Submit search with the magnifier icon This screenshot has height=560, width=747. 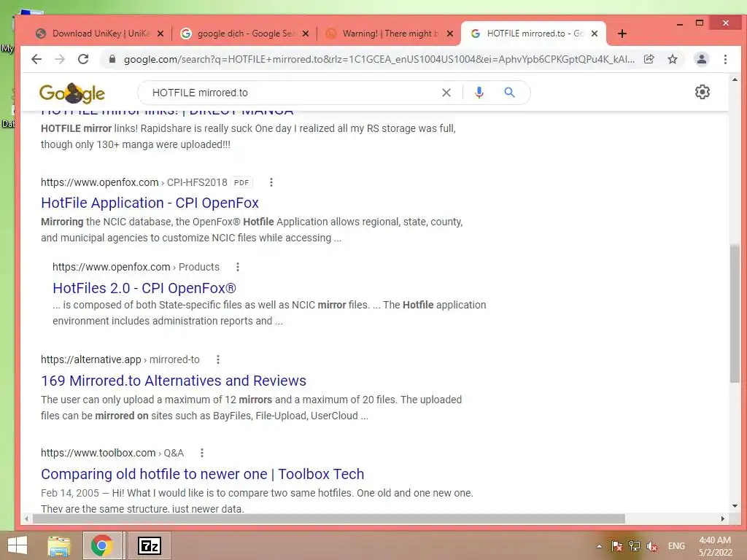coord(509,93)
